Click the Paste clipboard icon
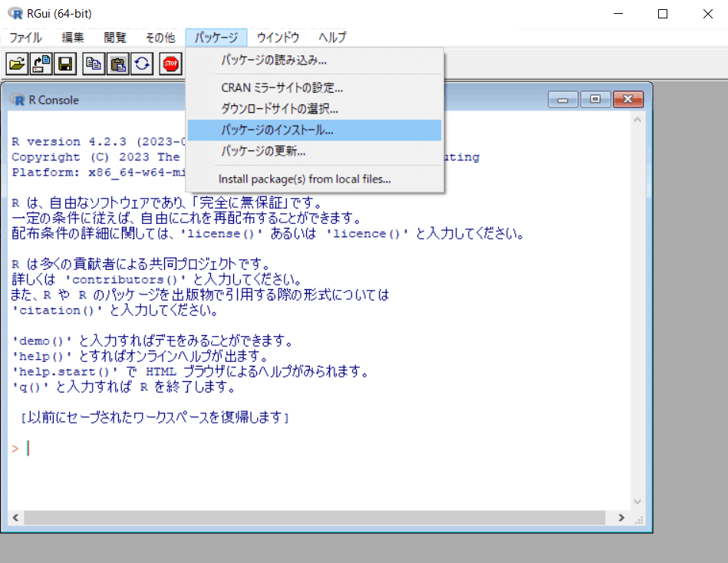 [118, 64]
